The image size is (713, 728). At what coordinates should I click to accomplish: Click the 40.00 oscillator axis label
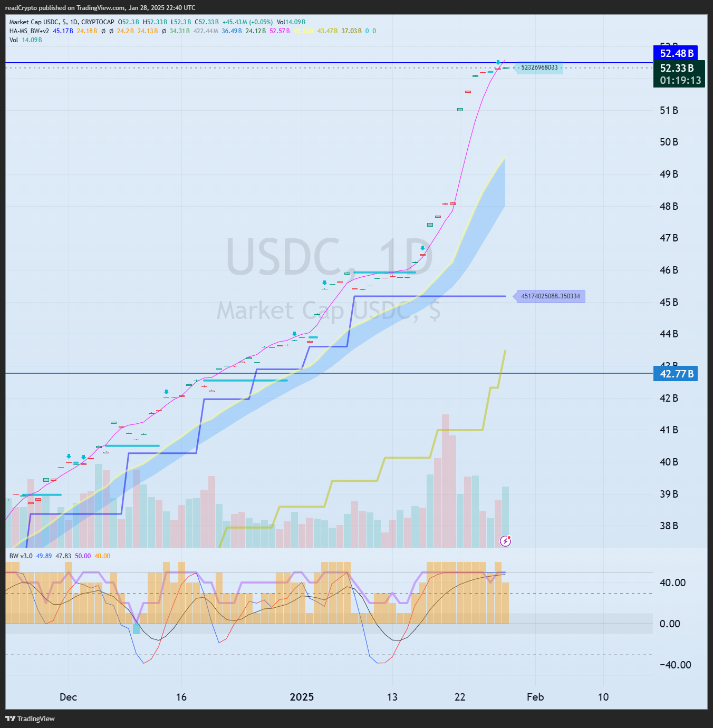pyautogui.click(x=672, y=583)
